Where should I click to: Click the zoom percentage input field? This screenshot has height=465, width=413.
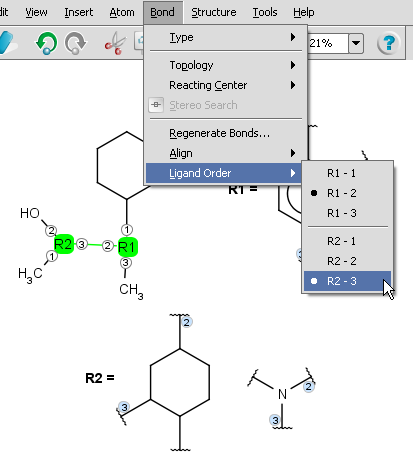coord(328,43)
